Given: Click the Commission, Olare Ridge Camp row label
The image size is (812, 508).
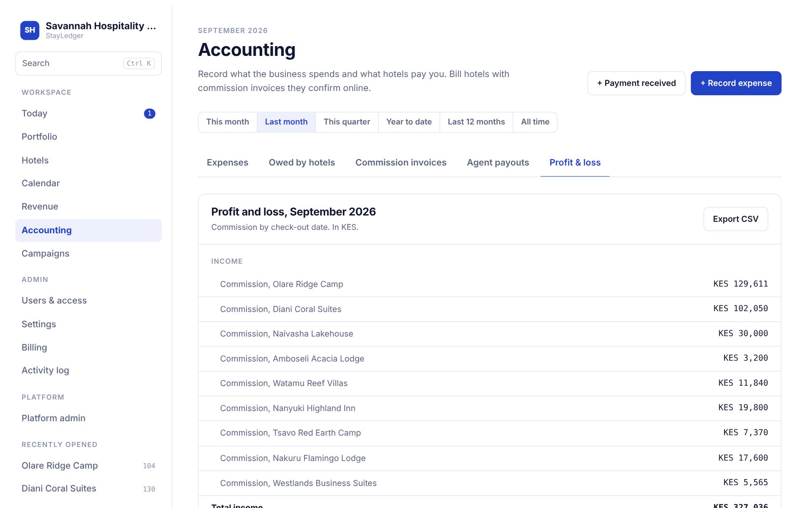Looking at the screenshot, I should point(282,284).
